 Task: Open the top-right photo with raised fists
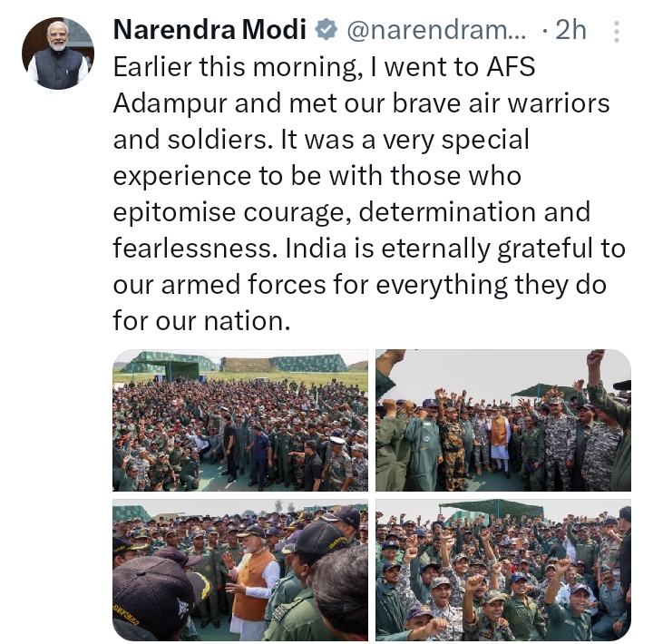(503, 420)
